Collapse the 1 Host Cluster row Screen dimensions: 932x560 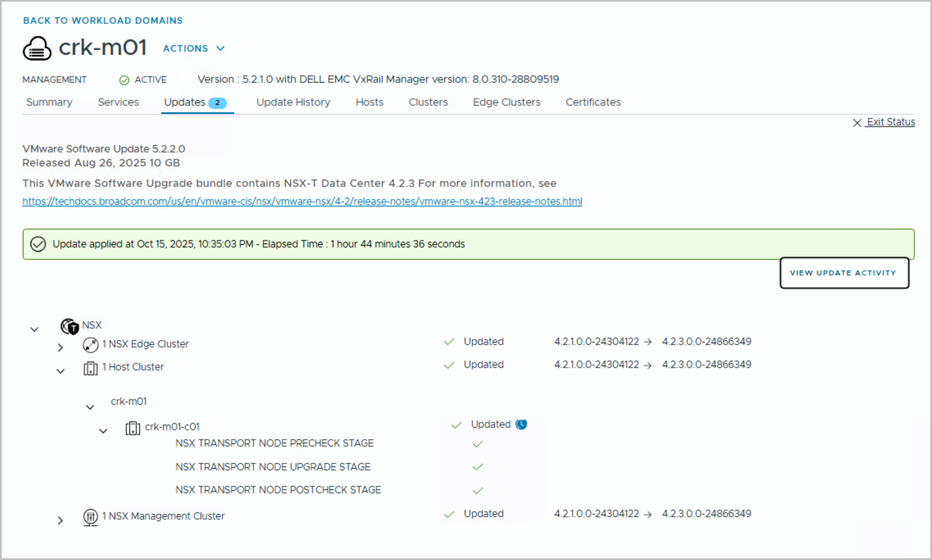pos(61,372)
